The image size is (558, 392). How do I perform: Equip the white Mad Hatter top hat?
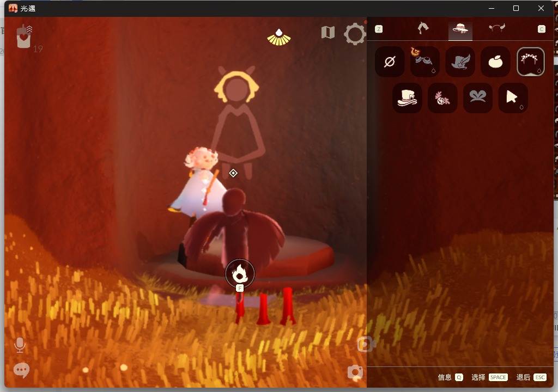(407, 98)
